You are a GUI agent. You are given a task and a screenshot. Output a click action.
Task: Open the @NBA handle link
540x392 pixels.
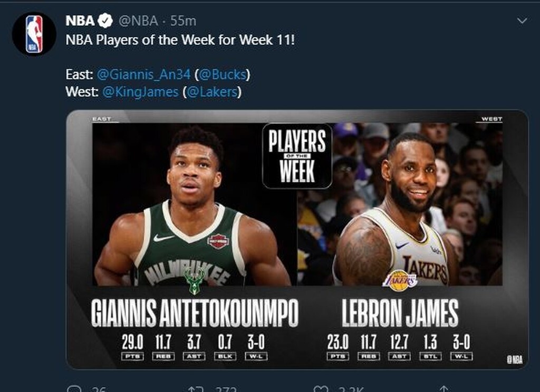[x=137, y=21]
